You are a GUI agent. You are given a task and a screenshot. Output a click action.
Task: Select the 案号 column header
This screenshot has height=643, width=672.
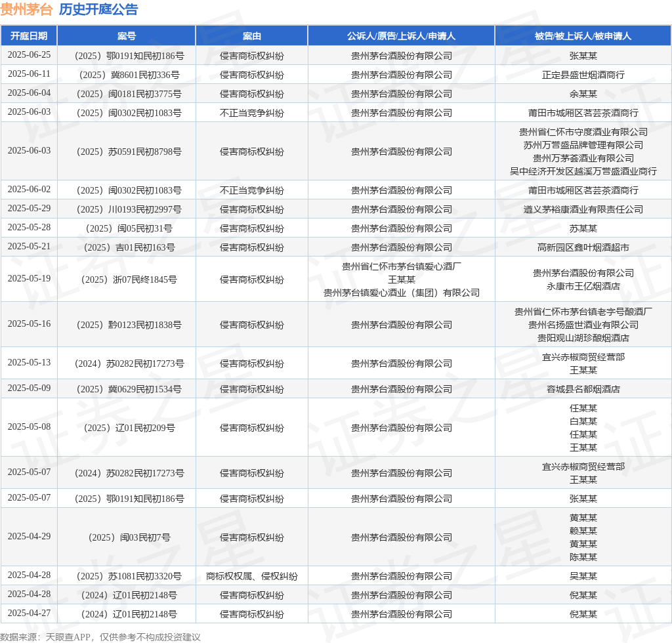point(127,36)
